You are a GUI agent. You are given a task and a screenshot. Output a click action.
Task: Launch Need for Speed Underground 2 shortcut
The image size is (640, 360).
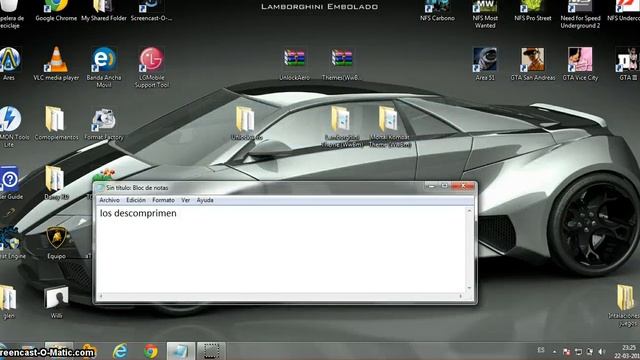point(580,14)
